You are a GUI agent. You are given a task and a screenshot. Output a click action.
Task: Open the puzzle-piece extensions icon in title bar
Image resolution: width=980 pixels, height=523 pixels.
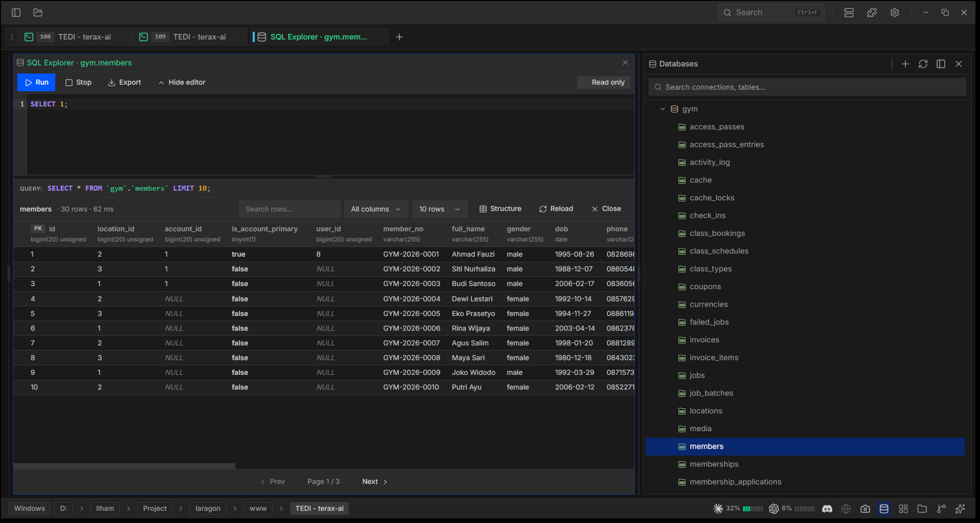click(x=872, y=12)
